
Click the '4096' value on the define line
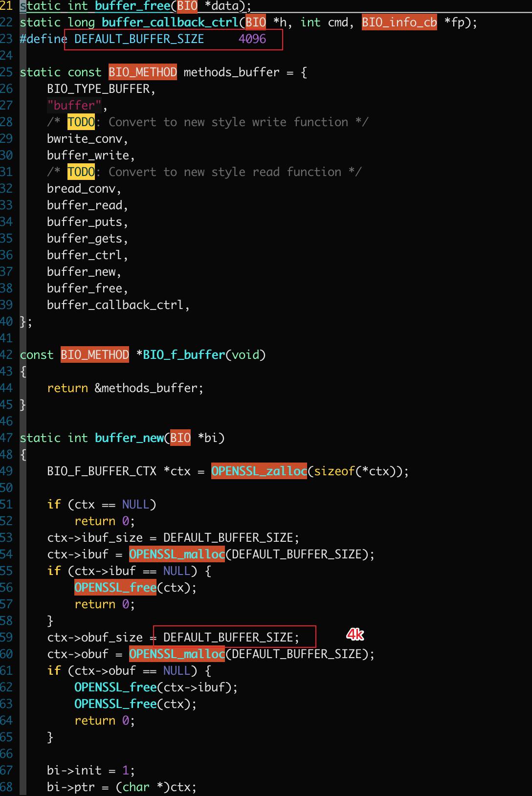(252, 39)
